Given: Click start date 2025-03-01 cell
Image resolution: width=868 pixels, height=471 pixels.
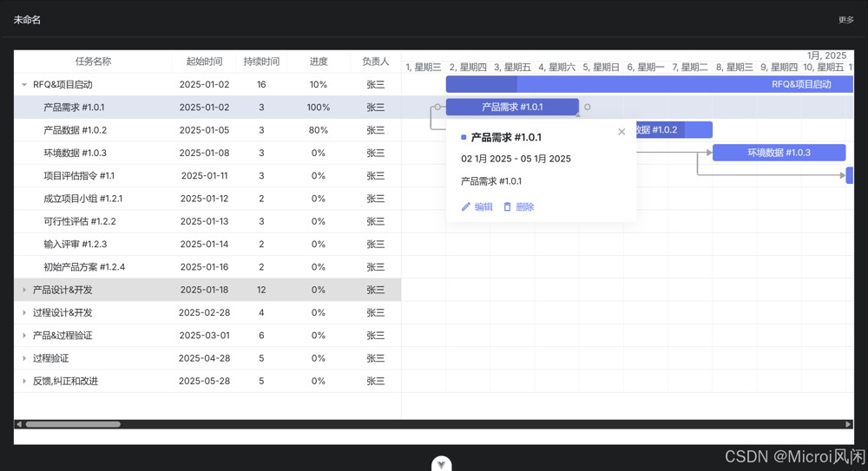Looking at the screenshot, I should pyautogui.click(x=204, y=336).
